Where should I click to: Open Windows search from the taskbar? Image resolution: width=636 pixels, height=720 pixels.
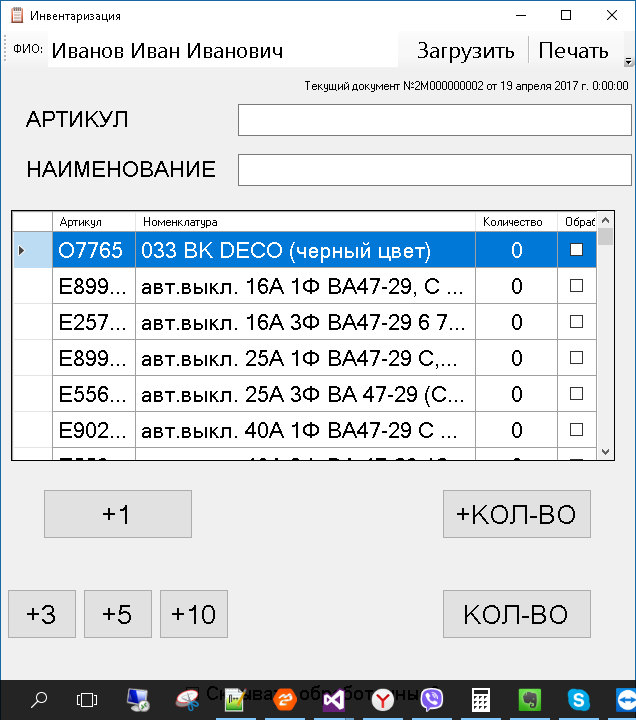click(x=39, y=700)
